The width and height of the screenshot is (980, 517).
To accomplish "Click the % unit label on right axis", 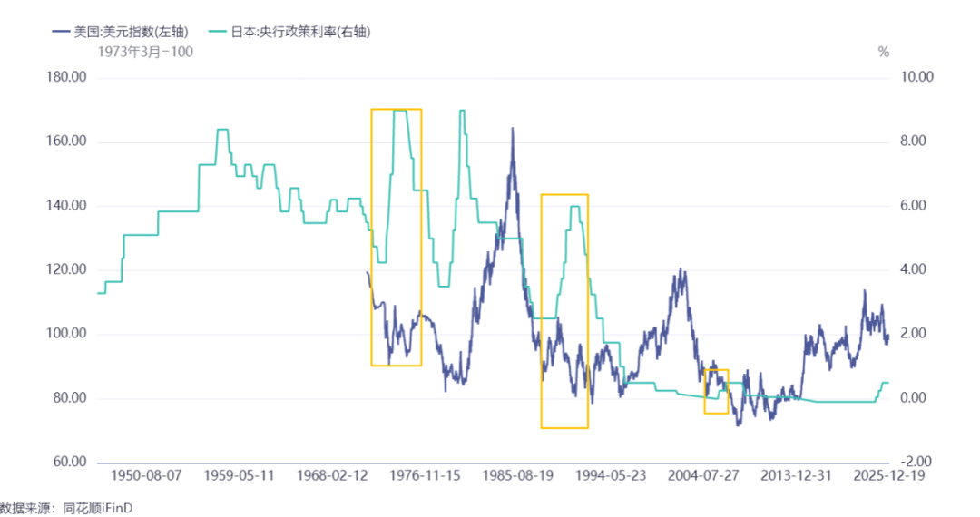I will click(x=883, y=52).
